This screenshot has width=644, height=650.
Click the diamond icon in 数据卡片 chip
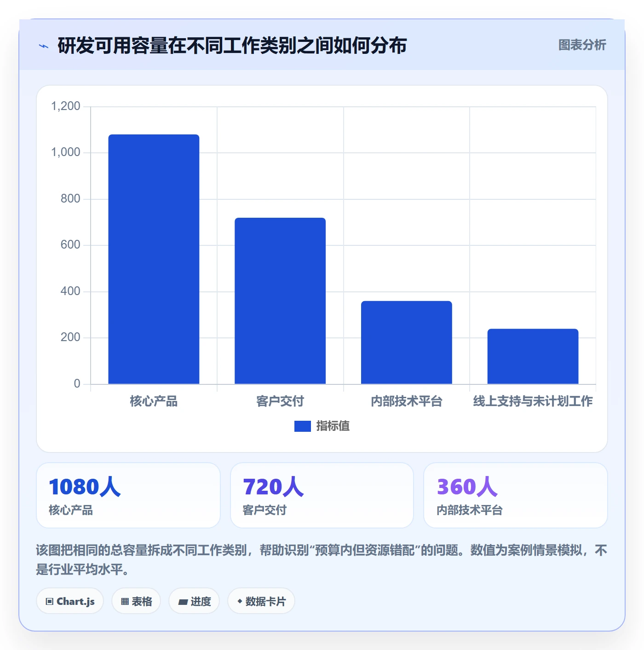coord(240,601)
